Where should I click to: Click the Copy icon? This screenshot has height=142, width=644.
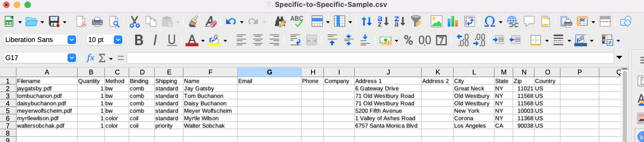(151, 22)
